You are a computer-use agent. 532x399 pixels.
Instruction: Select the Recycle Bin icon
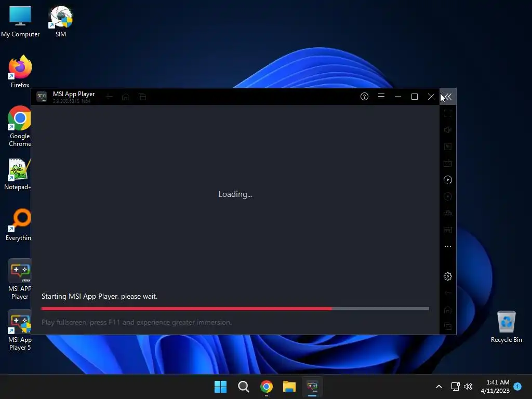tap(506, 327)
